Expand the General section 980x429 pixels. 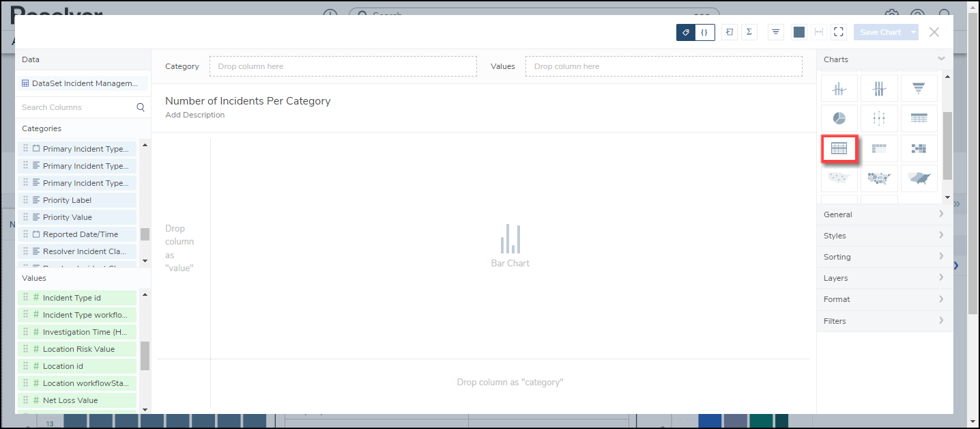point(884,214)
